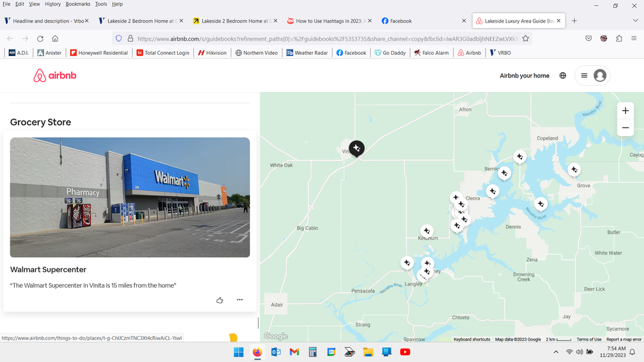Bookmark this page with the star icon
644x362 pixels.
coord(525,39)
